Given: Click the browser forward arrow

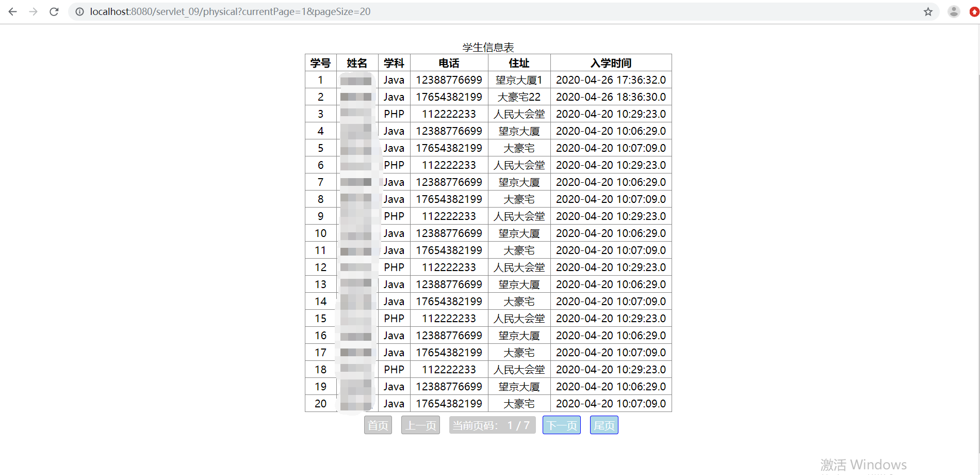Looking at the screenshot, I should [x=33, y=11].
